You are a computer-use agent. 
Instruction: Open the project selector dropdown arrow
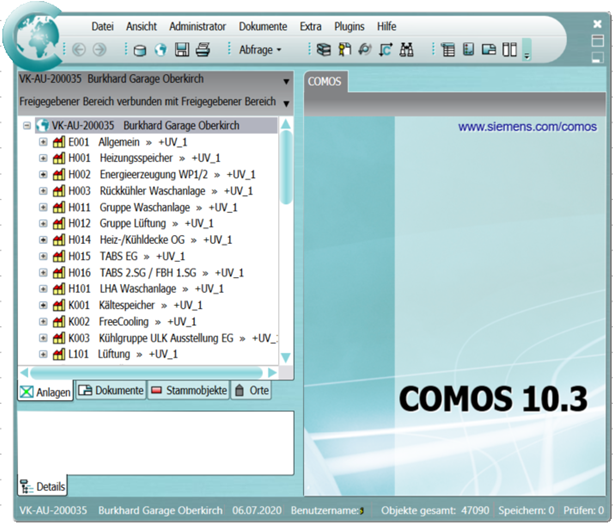tap(286, 82)
